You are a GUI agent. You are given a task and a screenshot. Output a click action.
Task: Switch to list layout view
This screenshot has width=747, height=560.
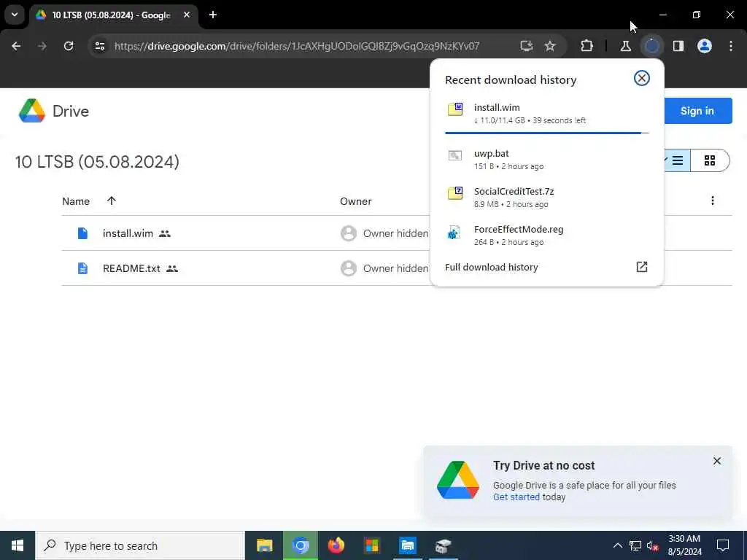pyautogui.click(x=677, y=160)
